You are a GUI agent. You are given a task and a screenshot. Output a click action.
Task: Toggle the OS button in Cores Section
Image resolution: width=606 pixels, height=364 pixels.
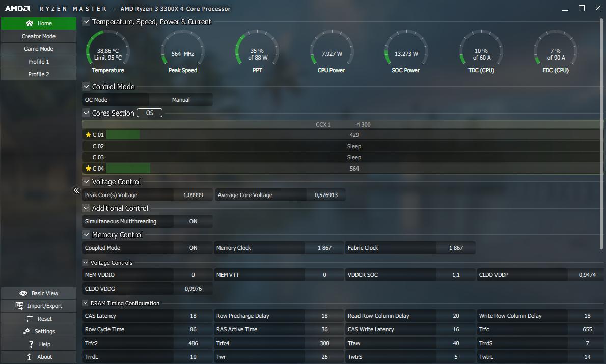point(150,113)
